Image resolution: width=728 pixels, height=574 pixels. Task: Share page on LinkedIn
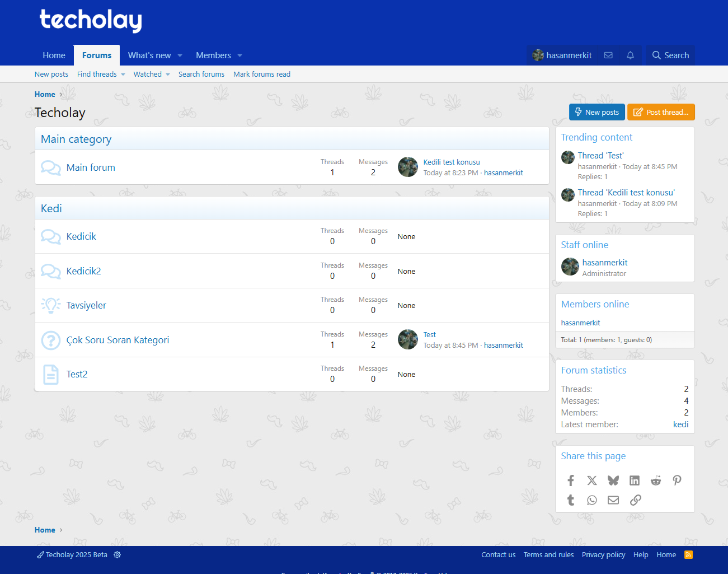[635, 480]
